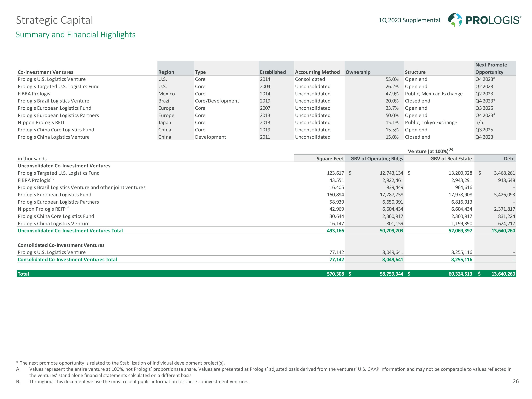Select the Summary and Financial Highlights subtitle
The image size is (532, 399).
tap(76, 35)
